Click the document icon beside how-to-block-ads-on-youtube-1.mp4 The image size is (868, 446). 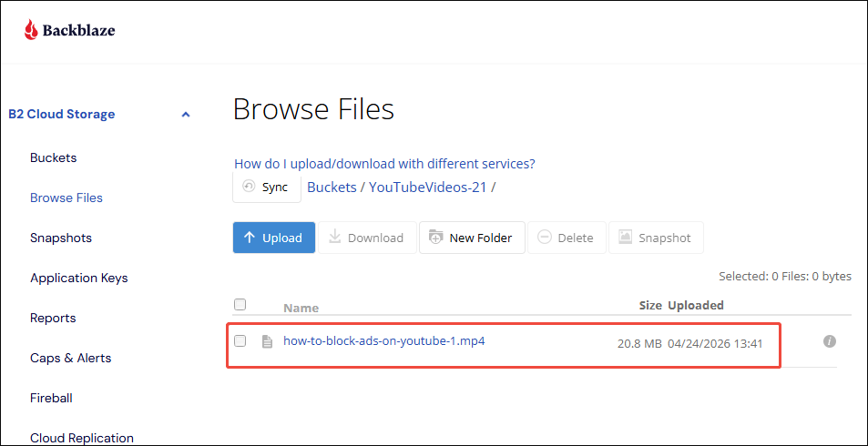pyautogui.click(x=268, y=342)
